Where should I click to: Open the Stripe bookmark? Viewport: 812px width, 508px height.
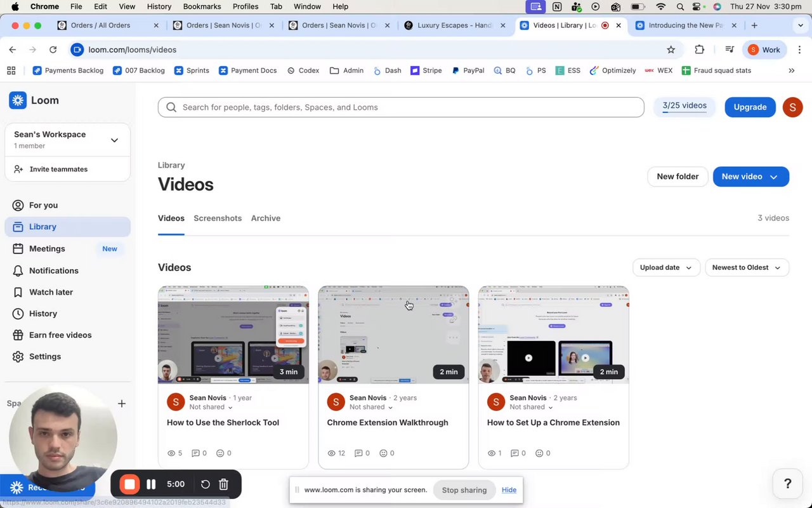click(426, 70)
